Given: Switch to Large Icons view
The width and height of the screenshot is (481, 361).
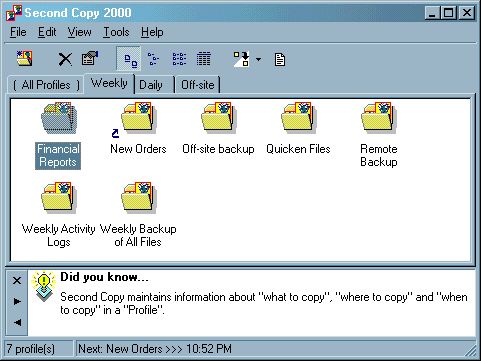Looking at the screenshot, I should 130,59.
